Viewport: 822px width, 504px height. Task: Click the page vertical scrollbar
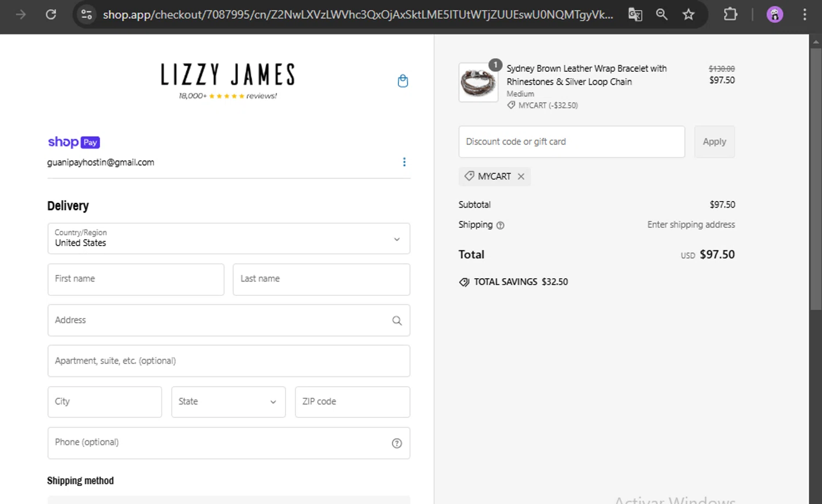click(x=815, y=179)
